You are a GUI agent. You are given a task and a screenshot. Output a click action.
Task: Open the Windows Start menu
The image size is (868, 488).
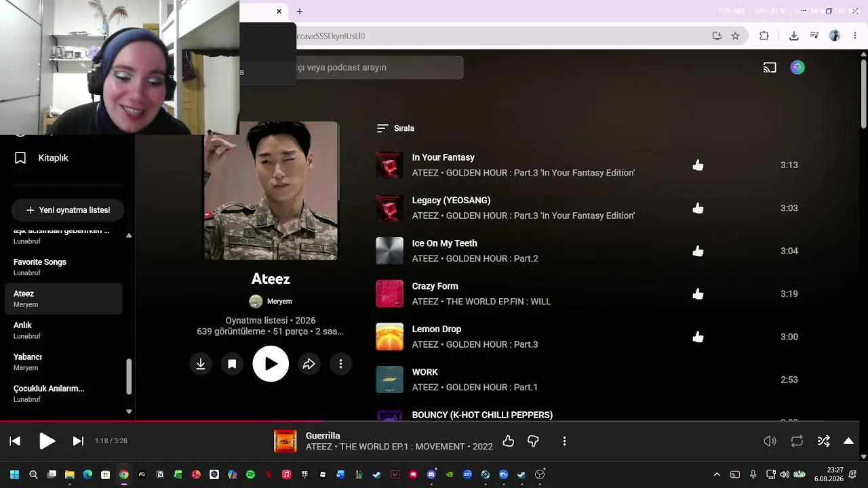tap(15, 475)
